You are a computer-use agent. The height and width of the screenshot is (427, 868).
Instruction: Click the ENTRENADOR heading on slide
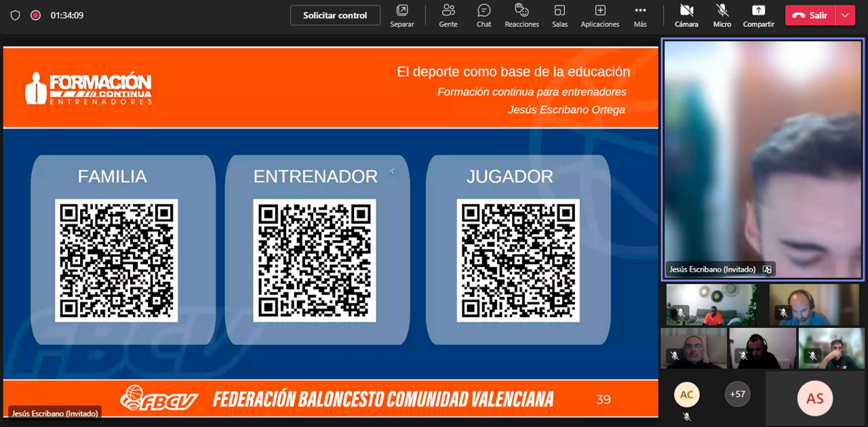(x=315, y=176)
